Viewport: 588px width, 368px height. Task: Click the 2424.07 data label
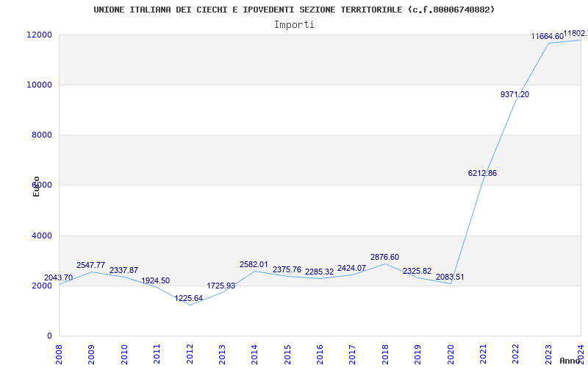[351, 268]
